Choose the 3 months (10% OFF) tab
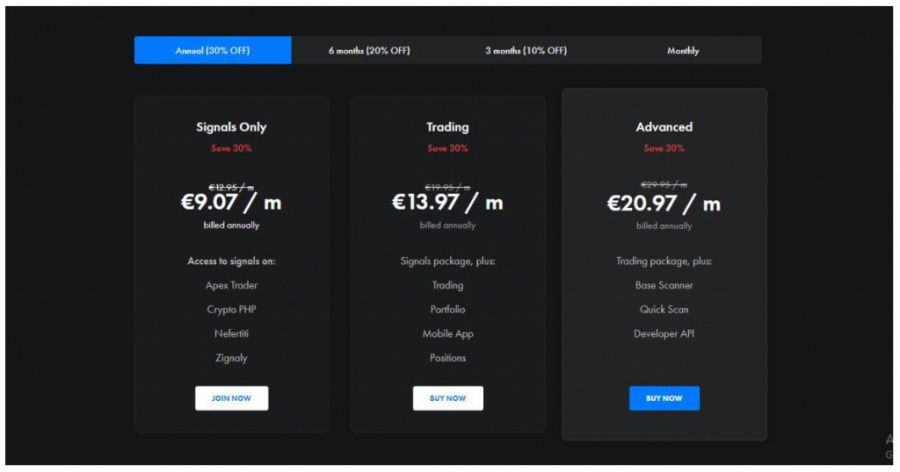 pyautogui.click(x=526, y=50)
